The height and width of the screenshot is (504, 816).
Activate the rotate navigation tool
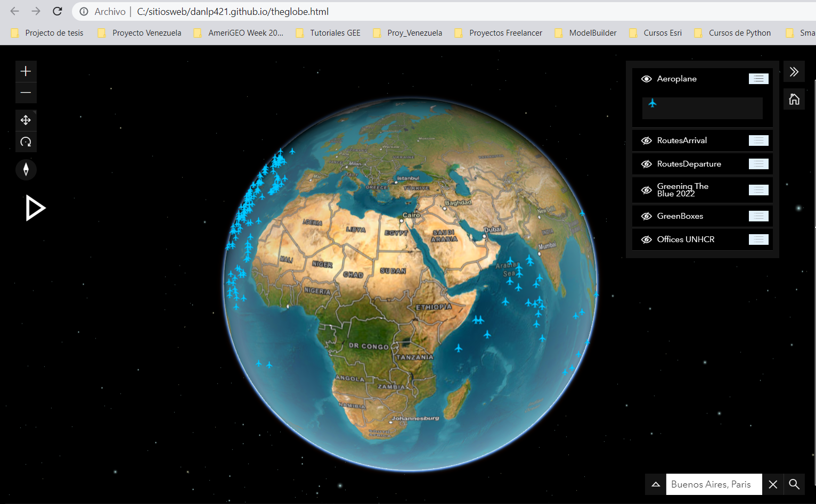tap(26, 142)
